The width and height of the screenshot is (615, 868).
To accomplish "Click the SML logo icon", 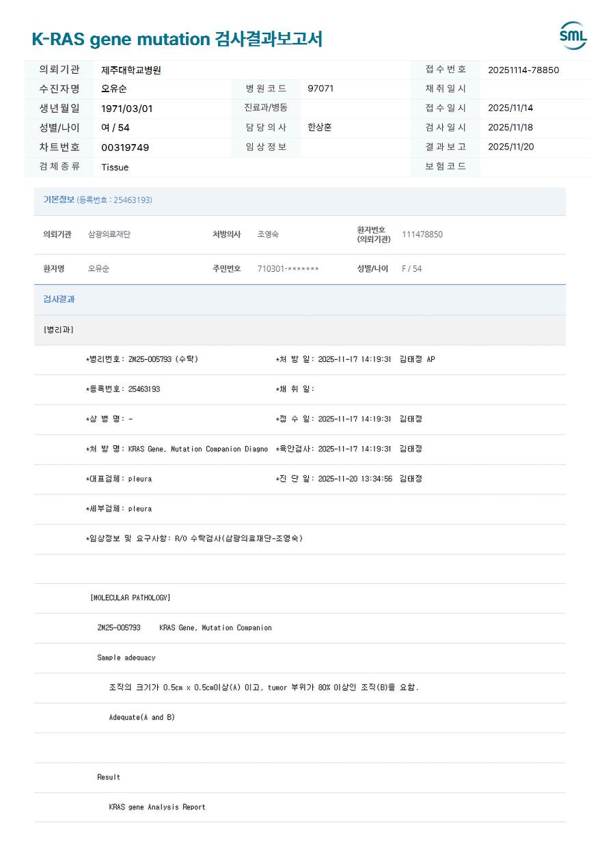I will point(573,36).
